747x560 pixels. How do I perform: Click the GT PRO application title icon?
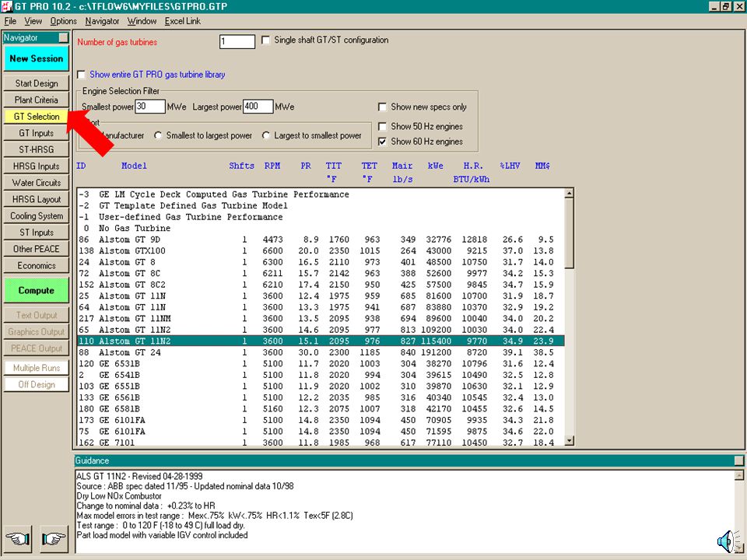7,6
